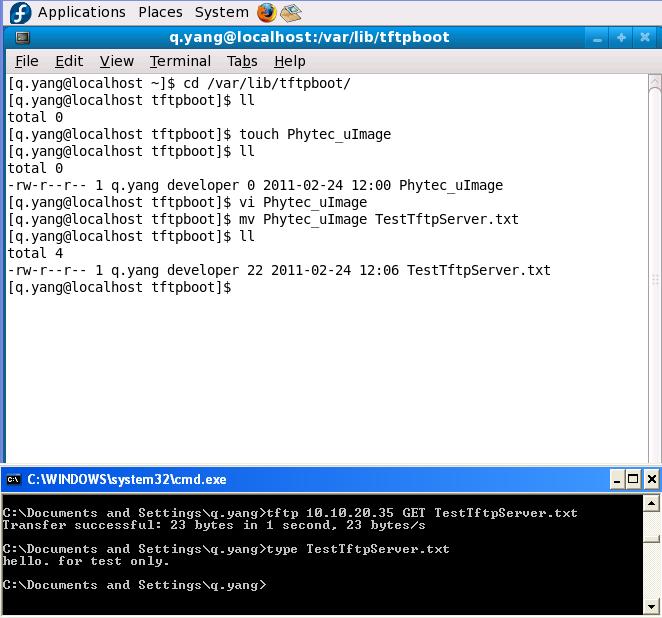
Task: Click the 'tftp 10.10.20.35 GET' command in cmd
Action: pyautogui.click(x=422, y=513)
